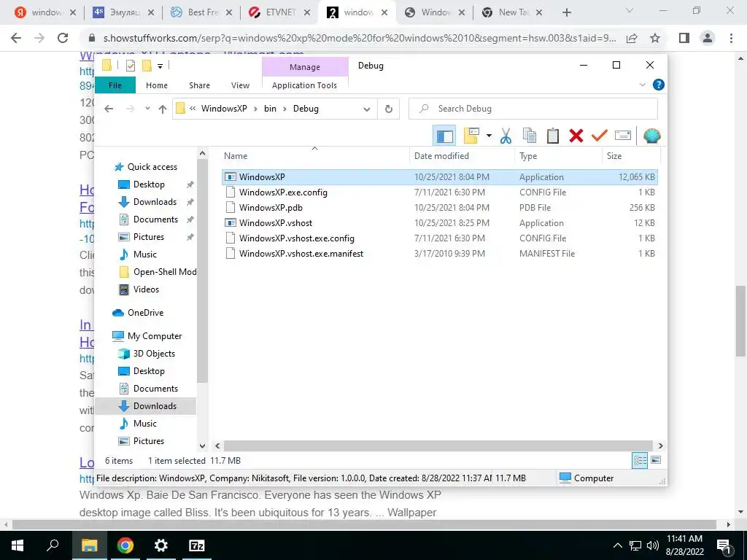Click Explorer Back arrow button
This screenshot has height=560, width=747.
[x=109, y=109]
